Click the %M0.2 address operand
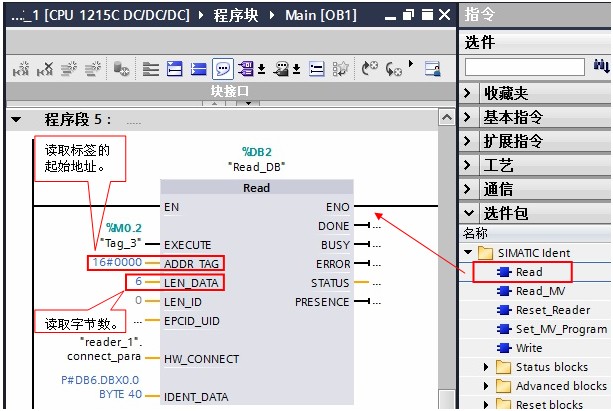613x411 pixels. [x=124, y=228]
